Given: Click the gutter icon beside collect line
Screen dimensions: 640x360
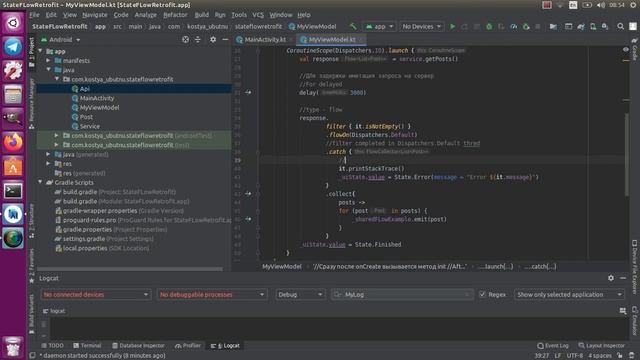Looking at the screenshot, I should tap(248, 194).
